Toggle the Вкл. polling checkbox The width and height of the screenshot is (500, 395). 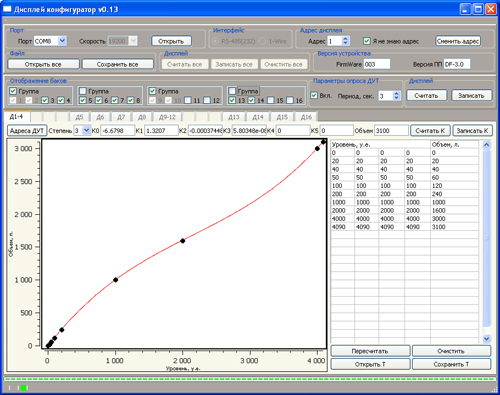click(314, 95)
